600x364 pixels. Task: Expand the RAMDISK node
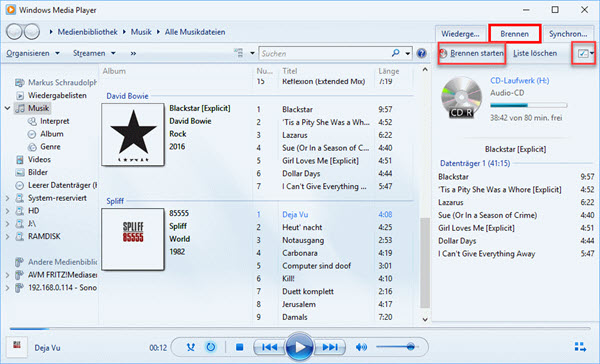7,237
